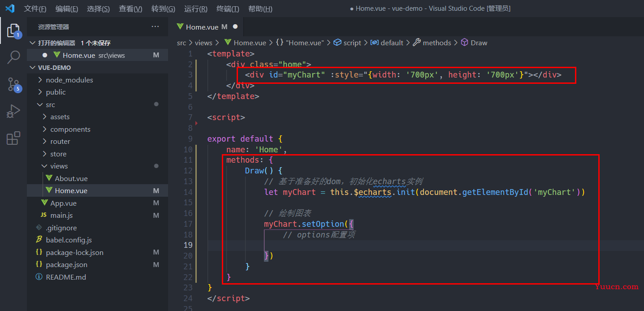The height and width of the screenshot is (311, 644).
Task: Open README.md from file tree
Action: [x=97, y=277]
